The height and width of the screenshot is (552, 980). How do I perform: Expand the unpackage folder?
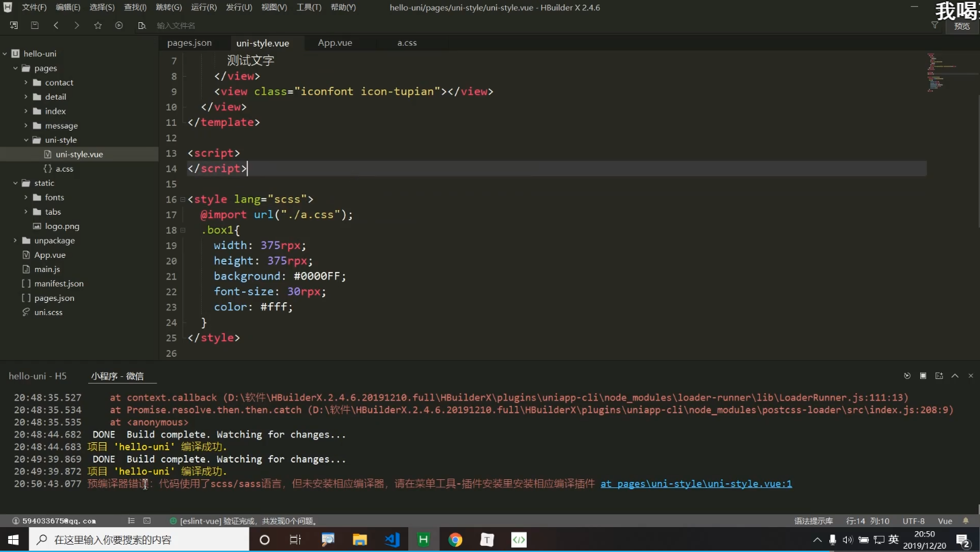pyautogui.click(x=15, y=240)
